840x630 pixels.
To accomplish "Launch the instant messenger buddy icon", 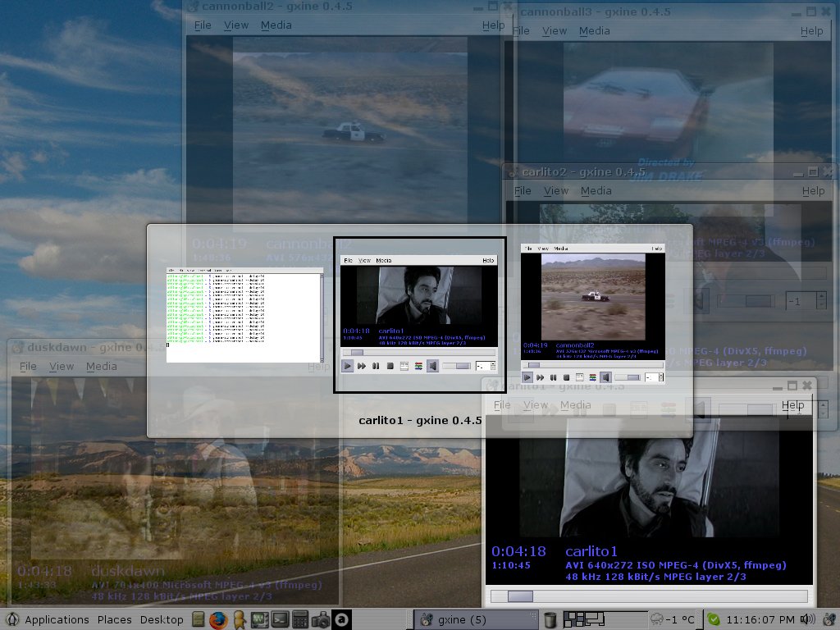I will click(x=239, y=620).
